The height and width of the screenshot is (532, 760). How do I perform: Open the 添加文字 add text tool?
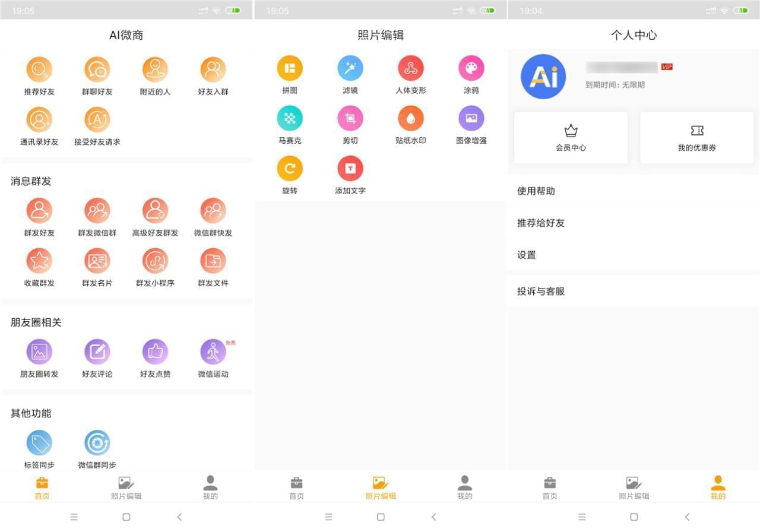350,169
